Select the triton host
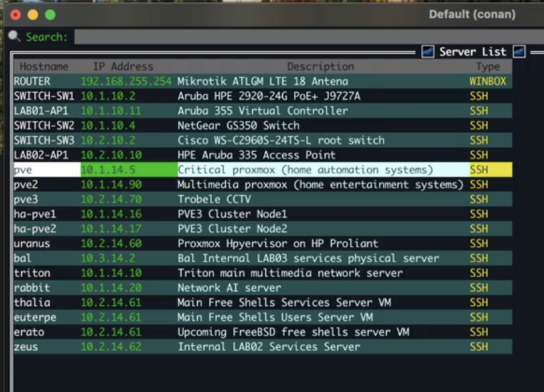This screenshot has height=392, width=544. pos(32,273)
